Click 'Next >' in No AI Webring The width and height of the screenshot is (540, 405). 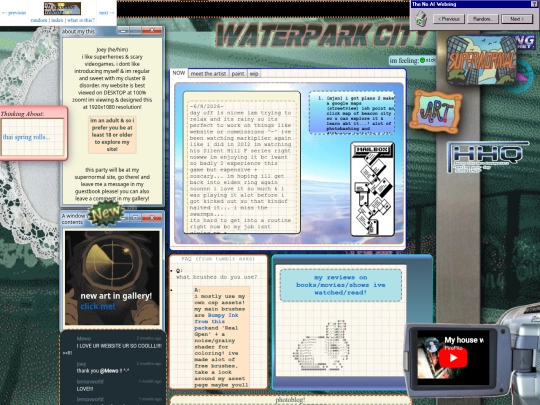tap(517, 19)
